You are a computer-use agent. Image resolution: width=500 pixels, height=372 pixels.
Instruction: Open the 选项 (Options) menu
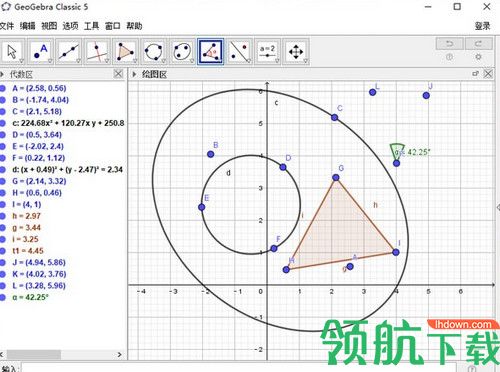(x=70, y=26)
